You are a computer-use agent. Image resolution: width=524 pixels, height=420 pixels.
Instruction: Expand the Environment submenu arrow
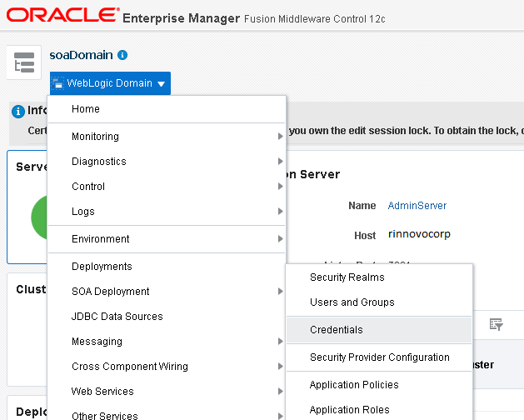point(281,239)
